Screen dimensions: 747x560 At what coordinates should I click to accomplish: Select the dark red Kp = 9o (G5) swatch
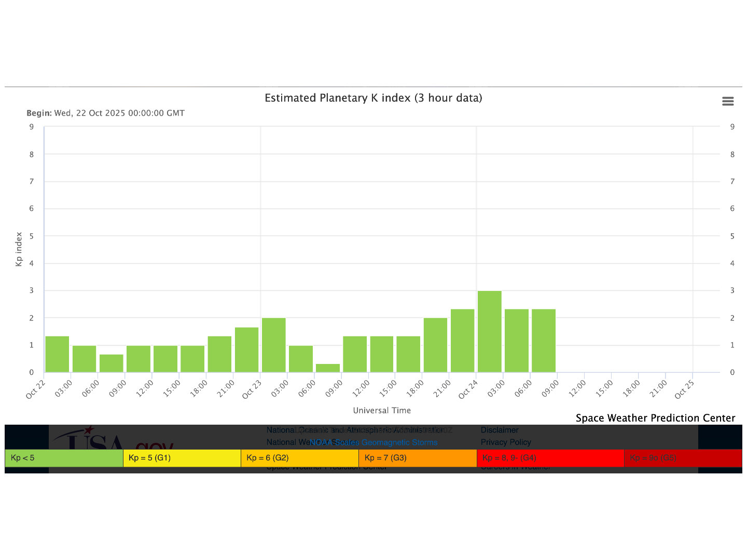(683, 458)
